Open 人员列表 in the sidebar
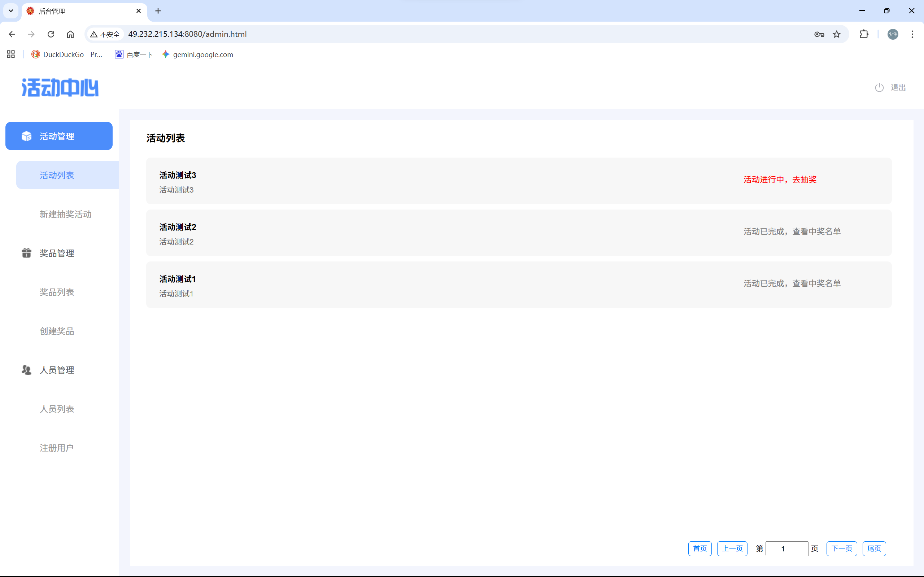 click(57, 409)
